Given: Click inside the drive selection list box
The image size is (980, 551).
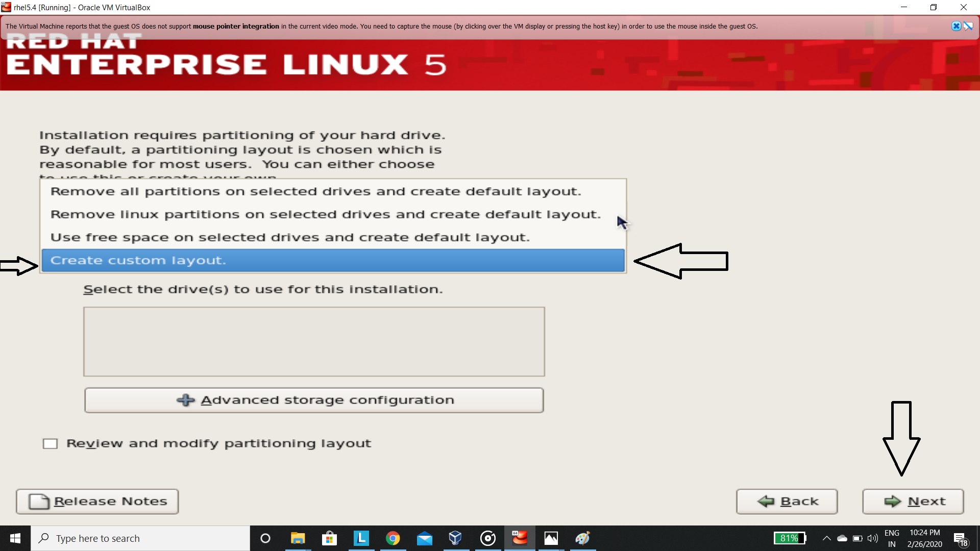Looking at the screenshot, I should (314, 341).
